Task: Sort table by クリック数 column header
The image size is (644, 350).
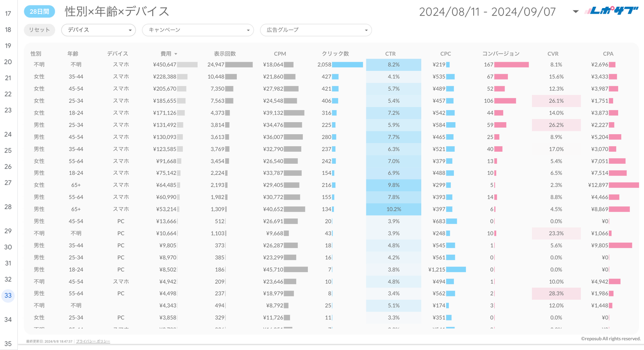Action: 335,54
